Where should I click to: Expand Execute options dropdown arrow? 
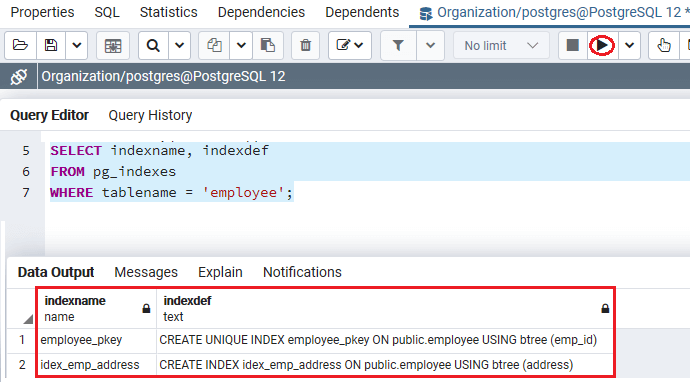(x=629, y=45)
